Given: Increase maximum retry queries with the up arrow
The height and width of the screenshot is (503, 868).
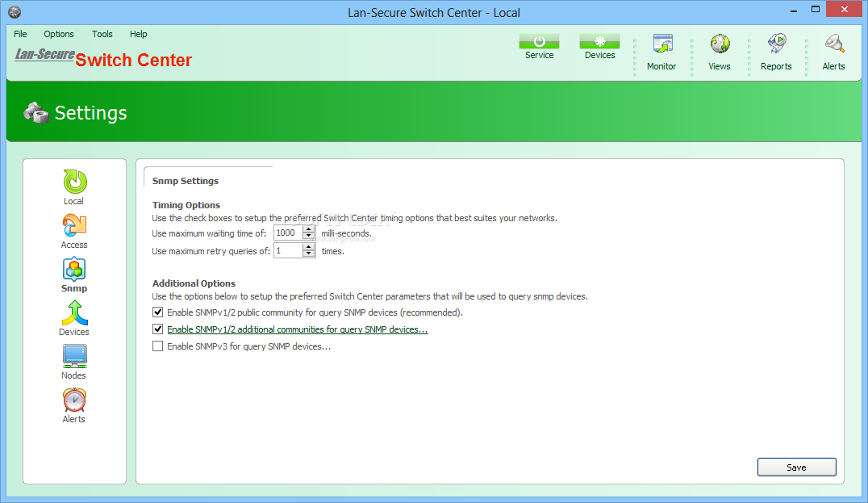Looking at the screenshot, I should pyautogui.click(x=309, y=247).
